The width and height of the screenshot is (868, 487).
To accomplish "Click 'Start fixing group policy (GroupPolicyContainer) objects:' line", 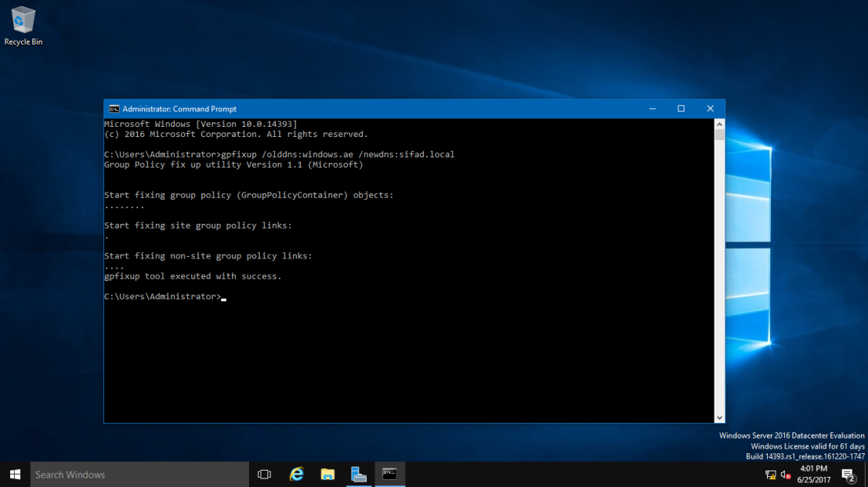I will 248,195.
